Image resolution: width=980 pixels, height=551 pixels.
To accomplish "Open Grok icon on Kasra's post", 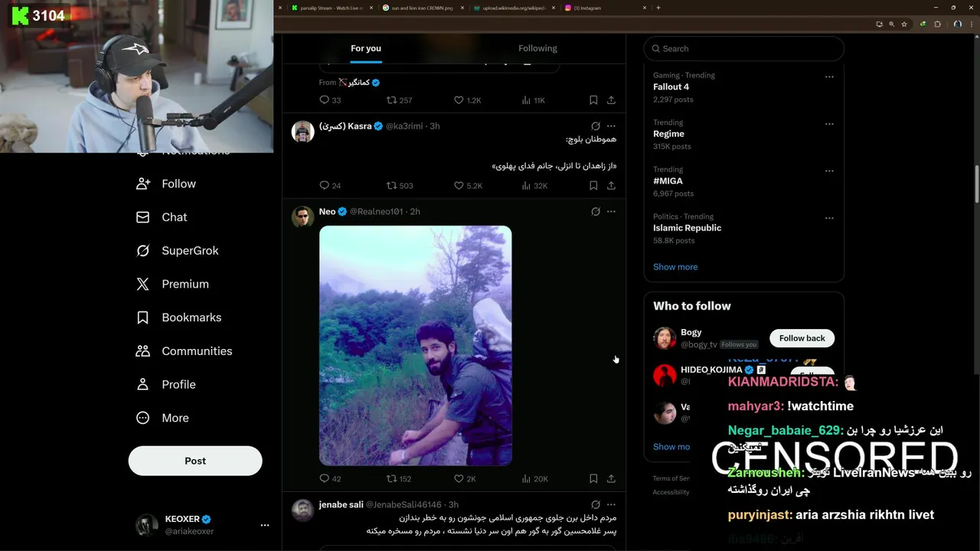I will tap(595, 126).
